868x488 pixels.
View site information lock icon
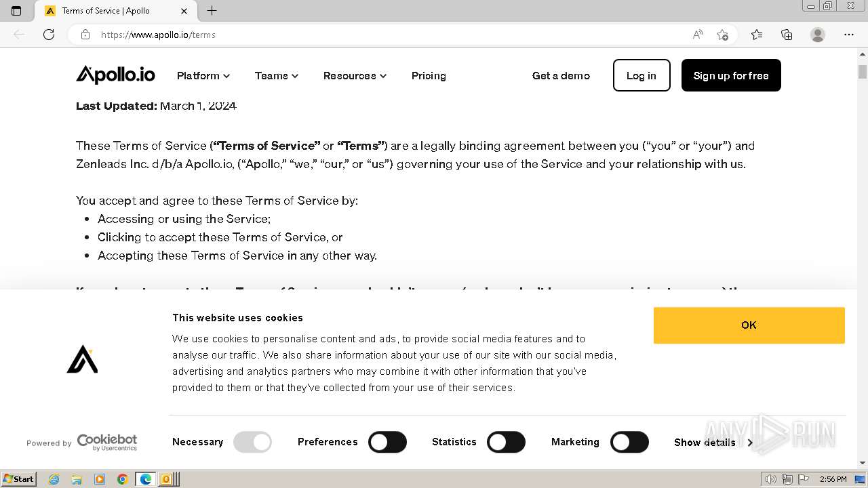click(x=85, y=35)
